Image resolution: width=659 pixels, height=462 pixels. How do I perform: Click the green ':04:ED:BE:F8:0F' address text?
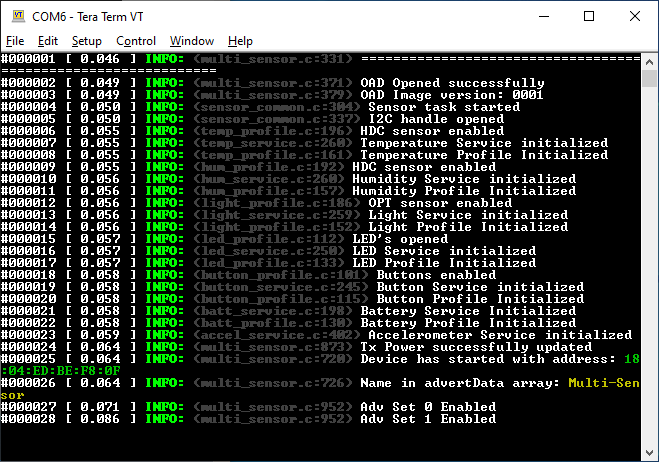click(x=61, y=371)
